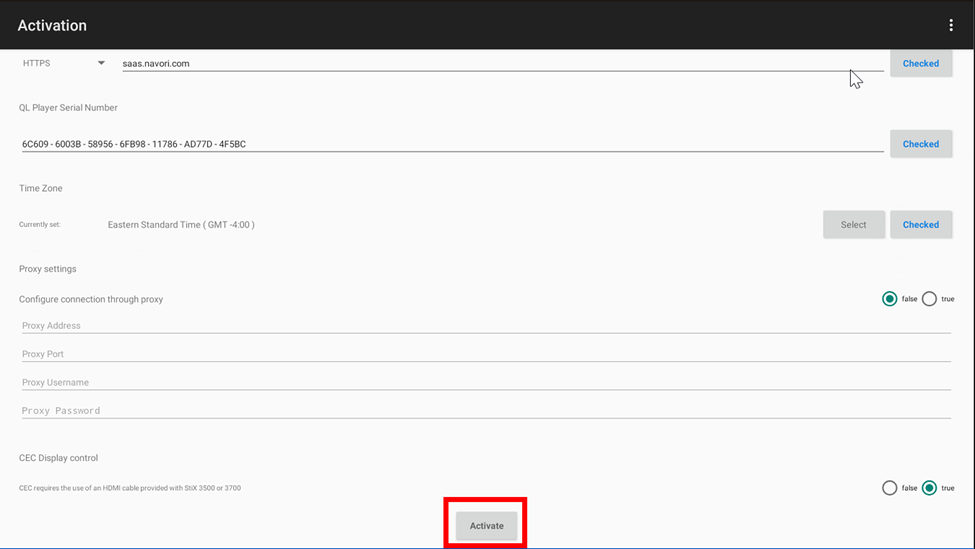The image size is (975, 549).
Task: Click the Currently set label
Action: coord(40,224)
